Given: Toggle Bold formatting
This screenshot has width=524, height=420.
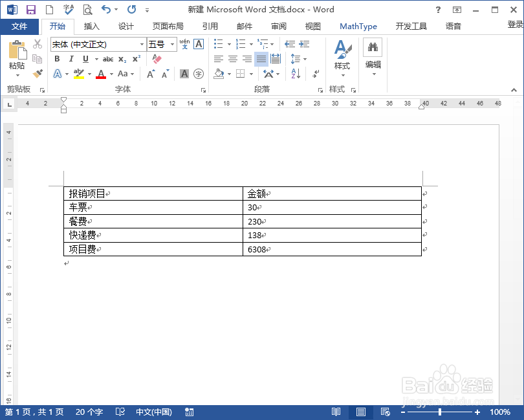Looking at the screenshot, I should click(57, 59).
